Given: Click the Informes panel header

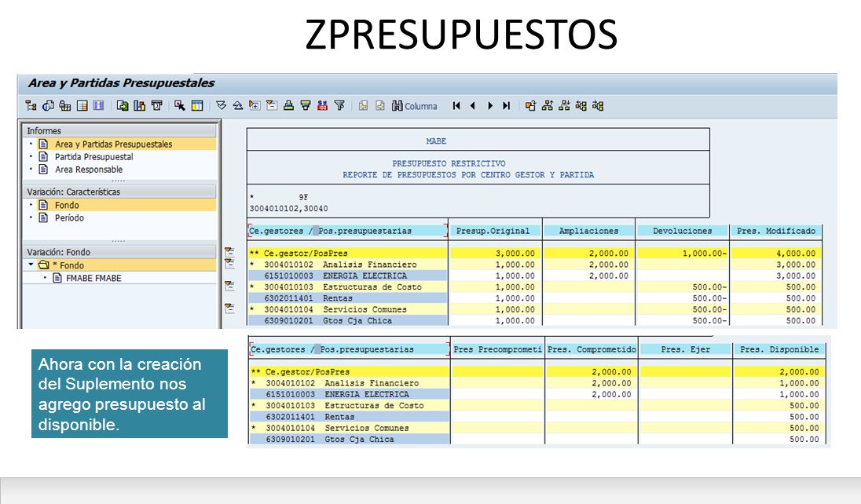Looking at the screenshot, I should 119,130.
